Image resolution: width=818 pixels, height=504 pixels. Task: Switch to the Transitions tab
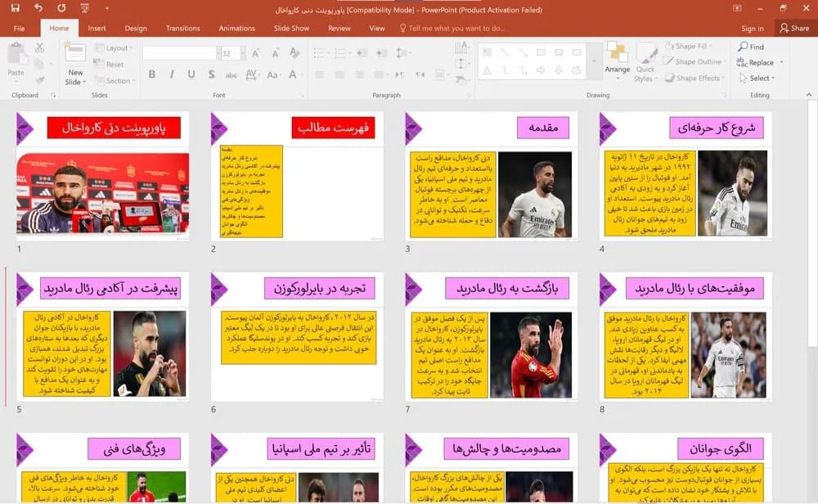[182, 28]
